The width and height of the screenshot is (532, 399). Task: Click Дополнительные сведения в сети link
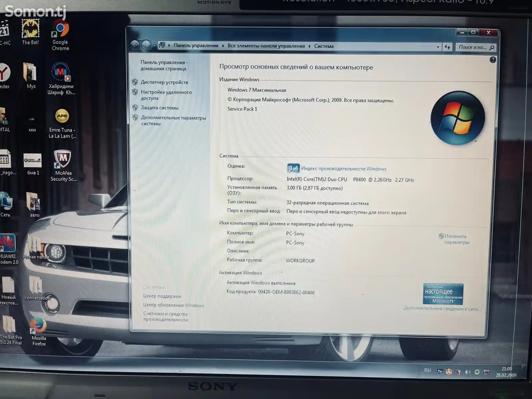point(442,309)
